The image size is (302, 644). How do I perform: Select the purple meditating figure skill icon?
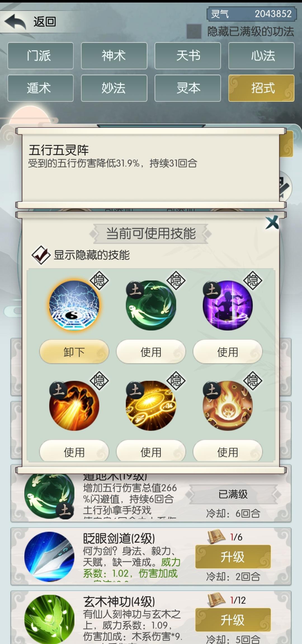point(228,305)
